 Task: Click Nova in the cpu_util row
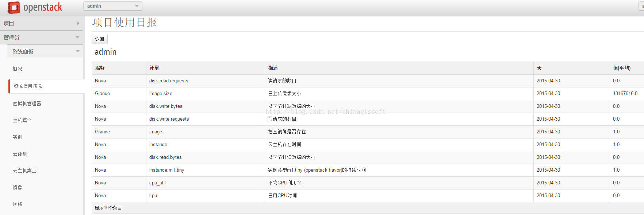100,183
